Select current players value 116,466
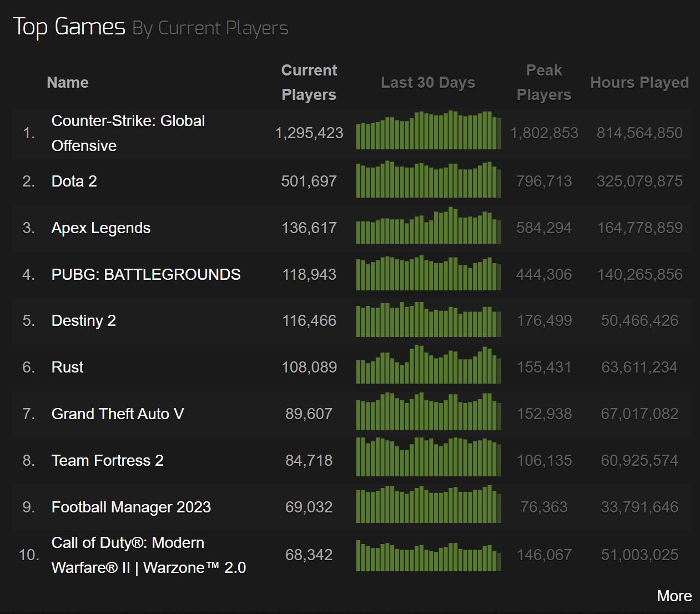The width and height of the screenshot is (700, 614). (x=309, y=320)
